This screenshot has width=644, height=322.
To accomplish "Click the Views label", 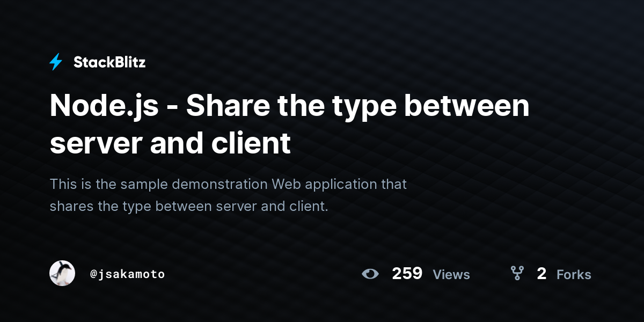I will pos(451,275).
